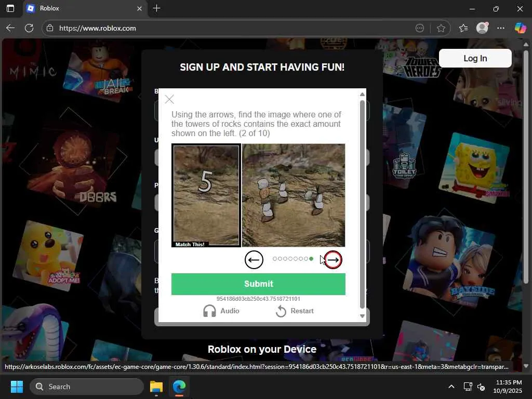Open the network status tray icon
The image size is (532, 399).
468,387
